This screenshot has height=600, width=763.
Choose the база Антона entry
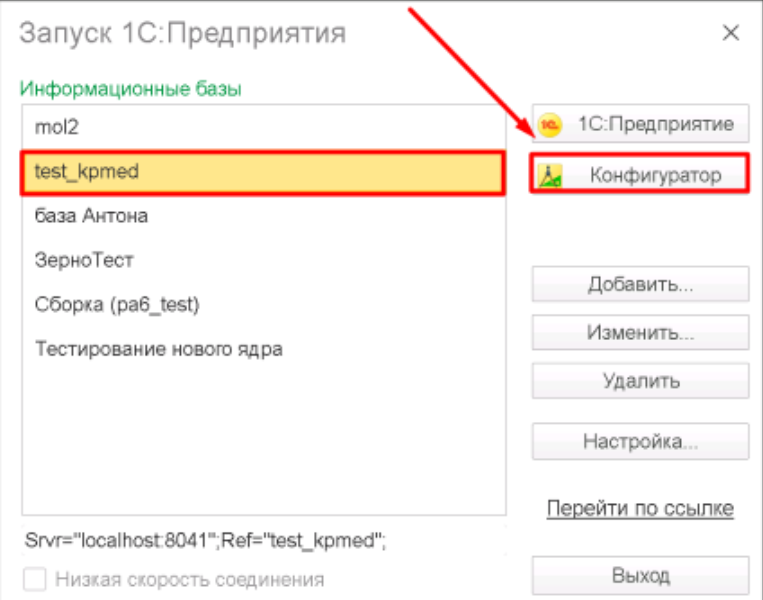click(x=263, y=216)
